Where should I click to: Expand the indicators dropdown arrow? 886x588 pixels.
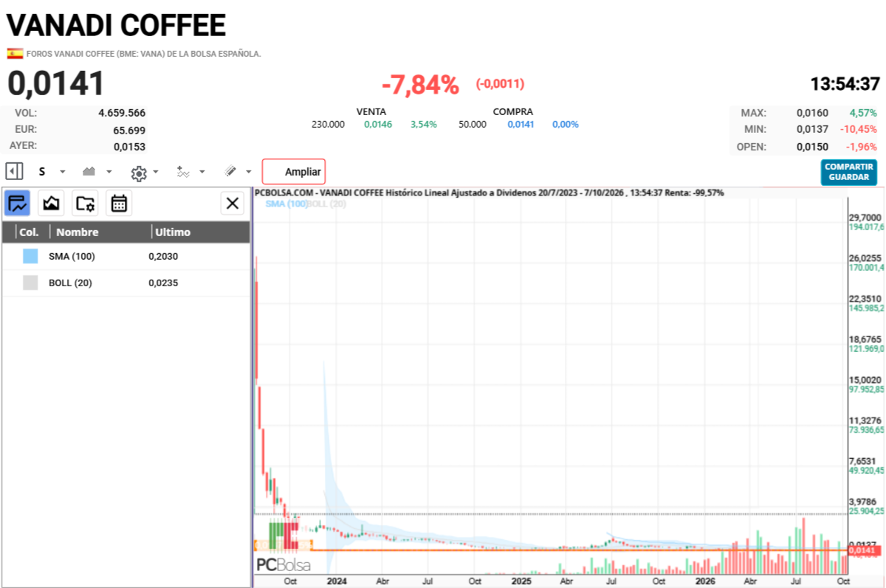coord(202,172)
